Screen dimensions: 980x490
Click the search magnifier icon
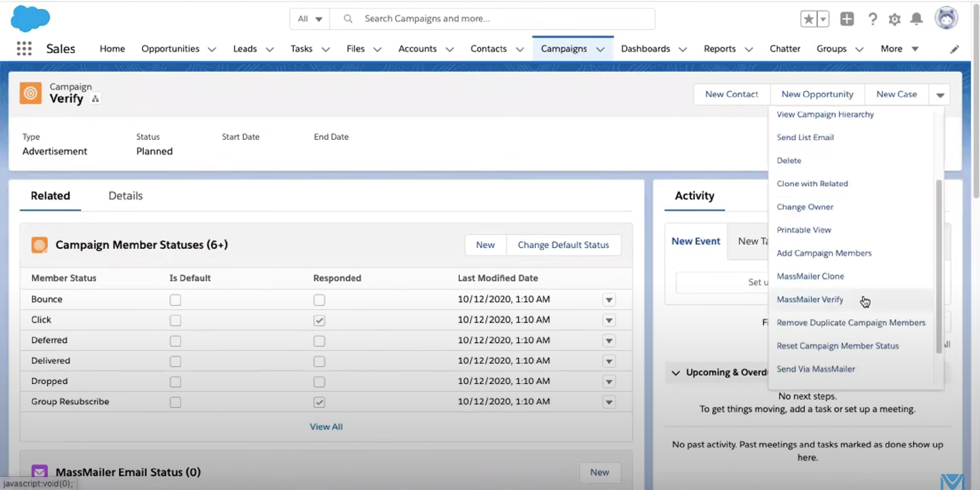coord(348,19)
